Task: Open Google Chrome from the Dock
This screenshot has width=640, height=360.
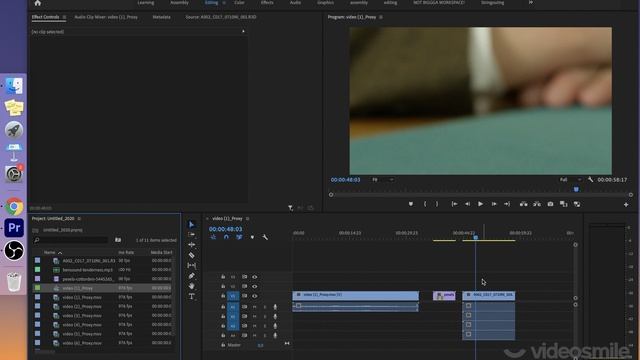Action: (14, 207)
